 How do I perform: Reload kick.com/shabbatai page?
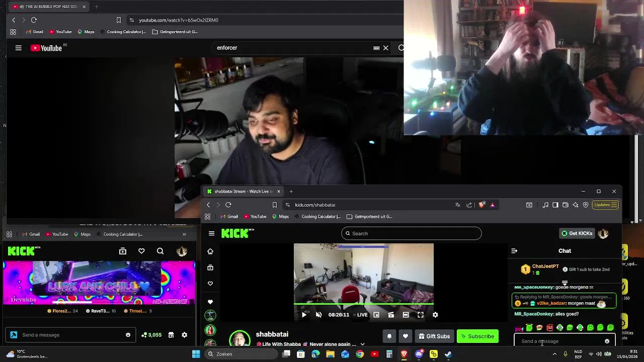(228, 205)
